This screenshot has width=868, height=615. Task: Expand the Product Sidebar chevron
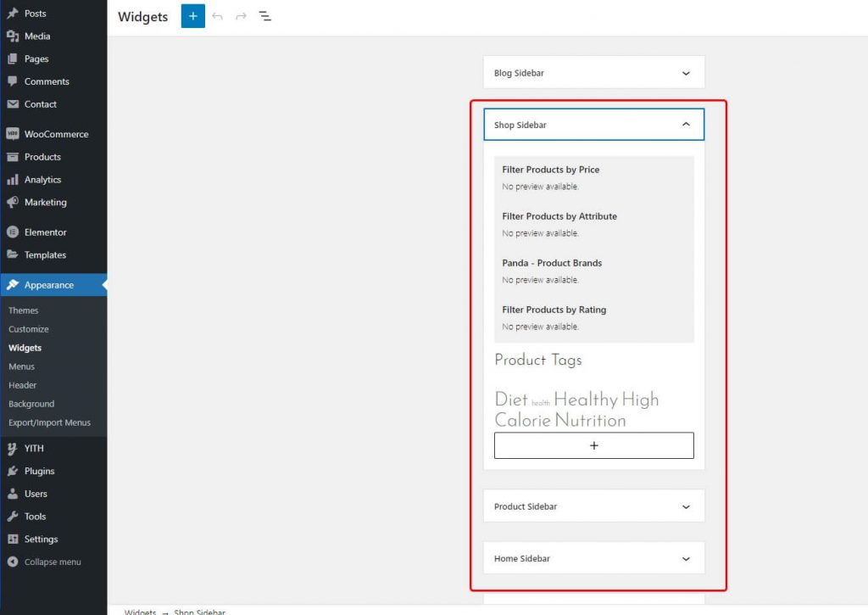(x=686, y=506)
